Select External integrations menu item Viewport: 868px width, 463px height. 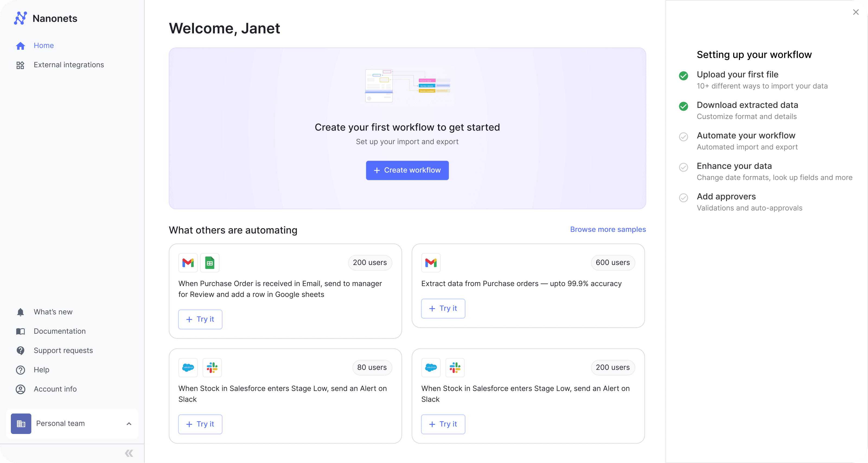pyautogui.click(x=69, y=65)
